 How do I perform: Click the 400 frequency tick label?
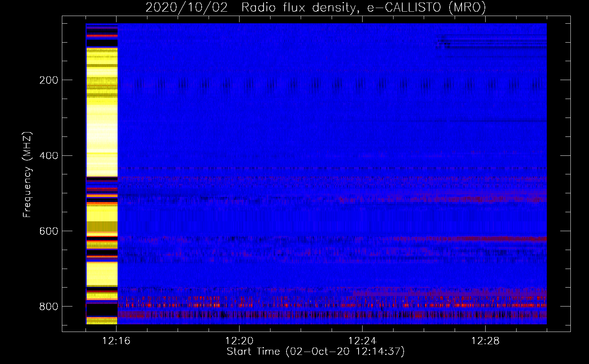point(49,156)
